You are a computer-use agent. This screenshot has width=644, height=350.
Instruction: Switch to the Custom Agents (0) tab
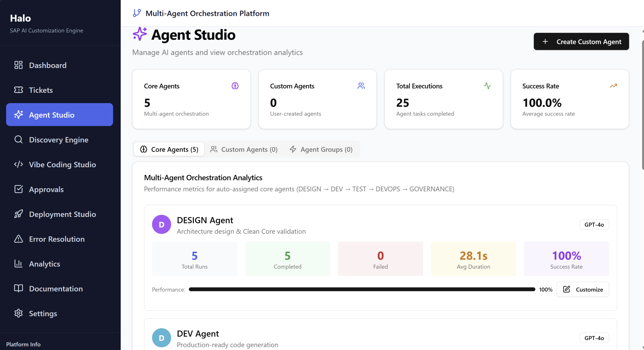pos(244,149)
